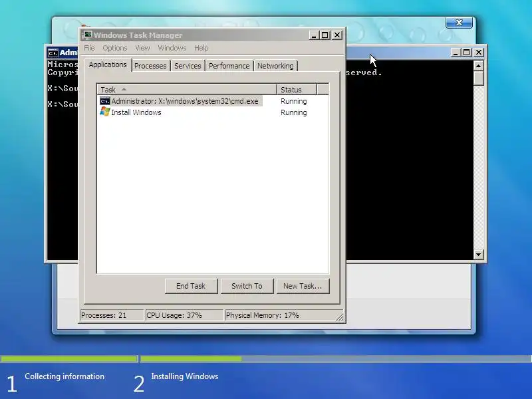Switch to the Services tab
The image size is (532, 399).
pyautogui.click(x=188, y=66)
